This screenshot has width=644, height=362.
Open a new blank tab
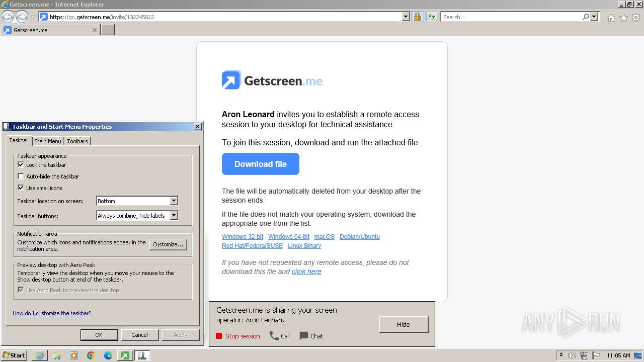coord(108,30)
